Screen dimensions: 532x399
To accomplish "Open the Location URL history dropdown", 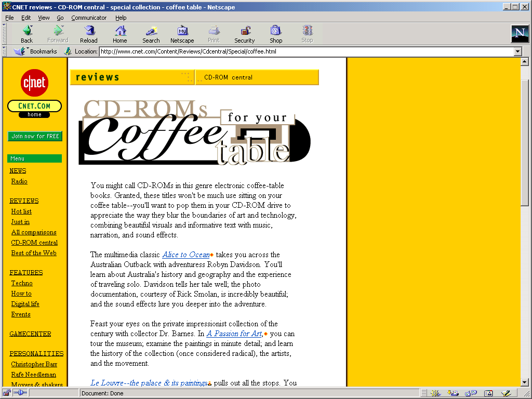I will (517, 51).
